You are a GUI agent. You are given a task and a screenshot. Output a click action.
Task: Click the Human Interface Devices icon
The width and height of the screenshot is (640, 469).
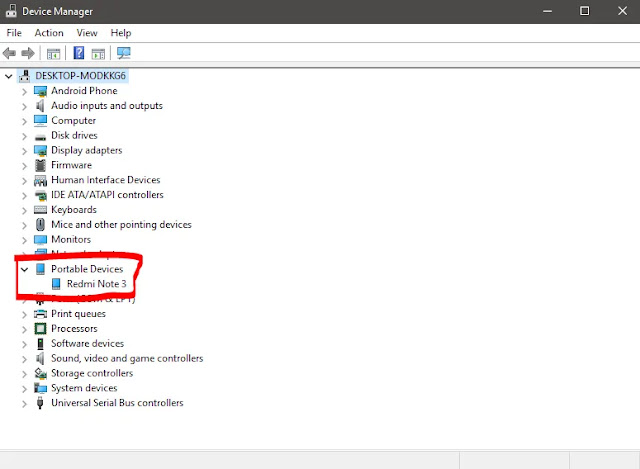coord(40,180)
